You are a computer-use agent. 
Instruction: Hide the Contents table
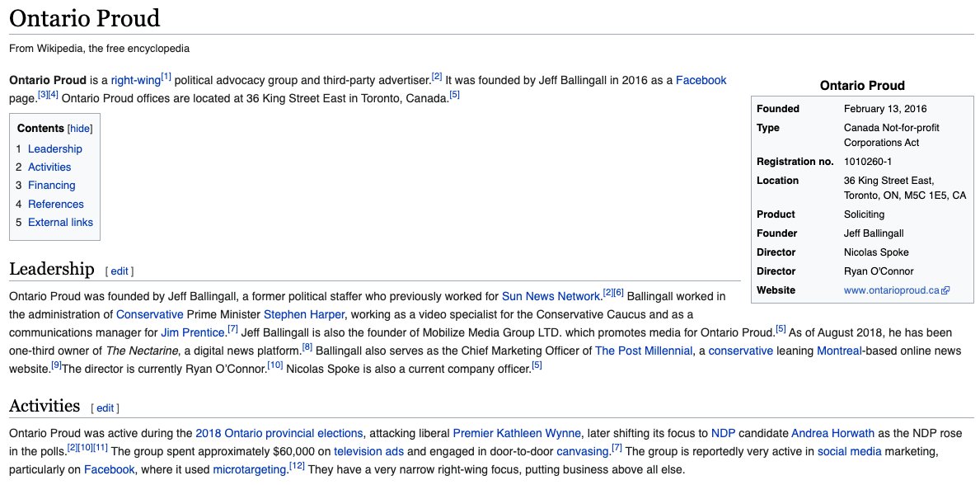tap(79, 129)
